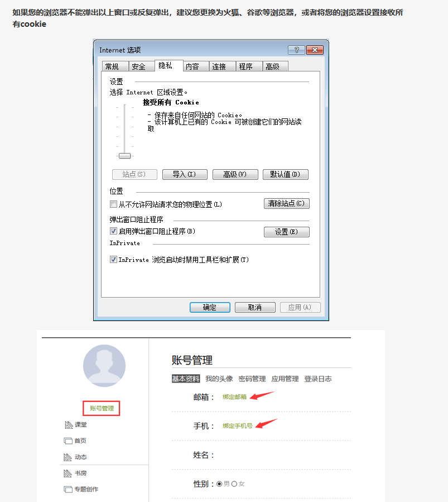The width and height of the screenshot is (448, 502).
Task: Click the 清除站点(C) button
Action: pyautogui.click(x=286, y=204)
